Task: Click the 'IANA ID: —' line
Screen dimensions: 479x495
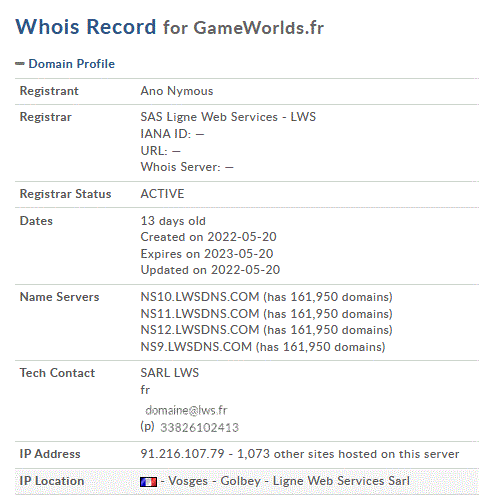Action: click(172, 134)
